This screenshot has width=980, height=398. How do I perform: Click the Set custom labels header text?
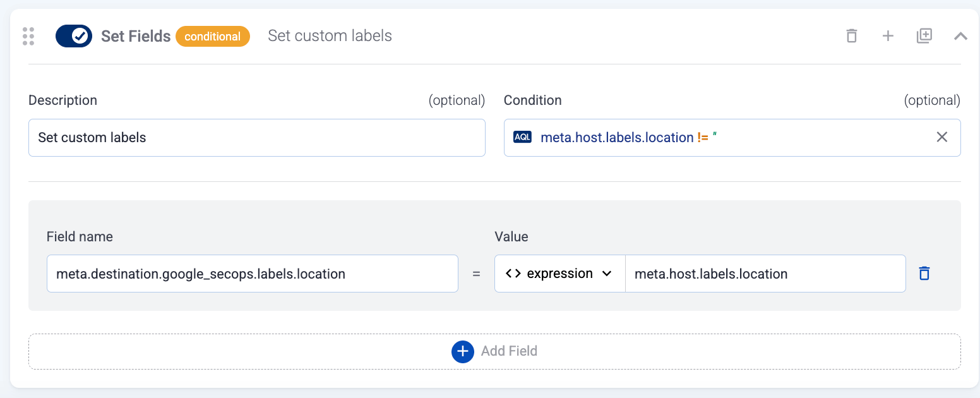pyautogui.click(x=330, y=35)
